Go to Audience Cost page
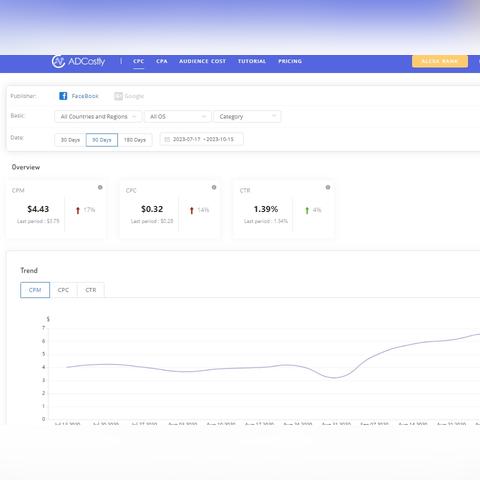 point(202,61)
